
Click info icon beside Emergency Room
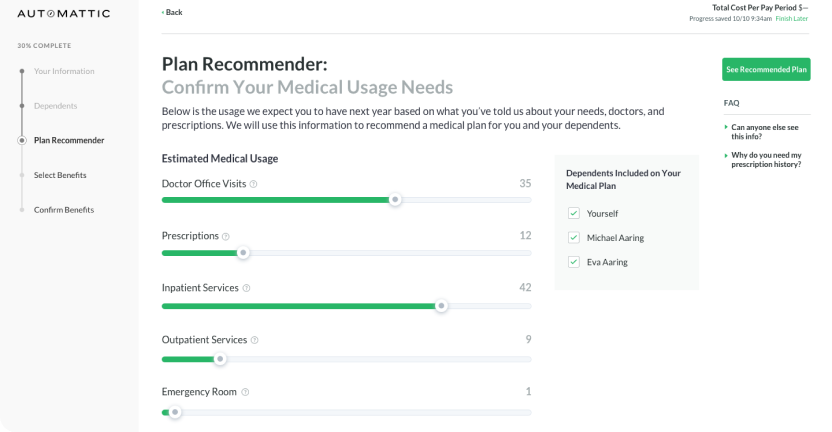[245, 392]
